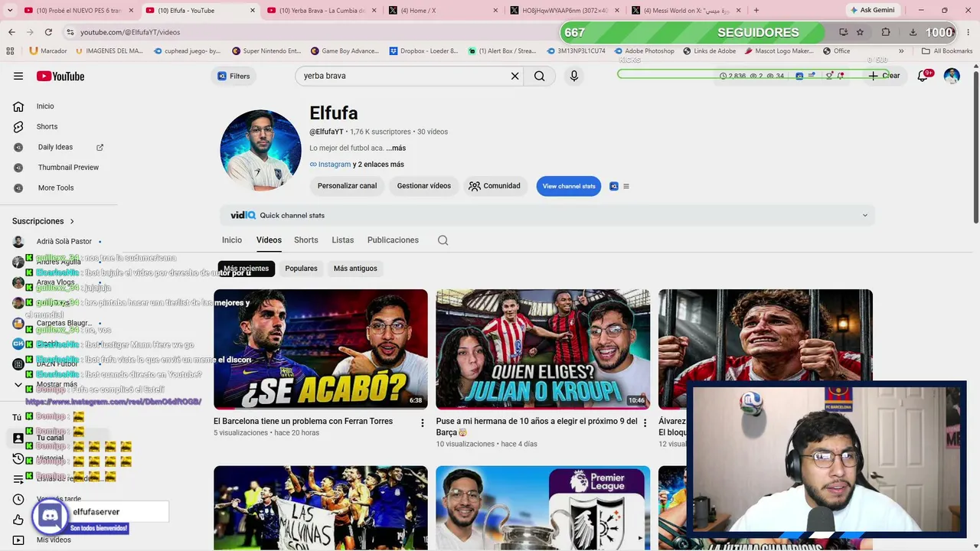The height and width of the screenshot is (551, 980).
Task: Open the '¿Se acabó?' Ferran Torres thumbnail
Action: click(321, 349)
